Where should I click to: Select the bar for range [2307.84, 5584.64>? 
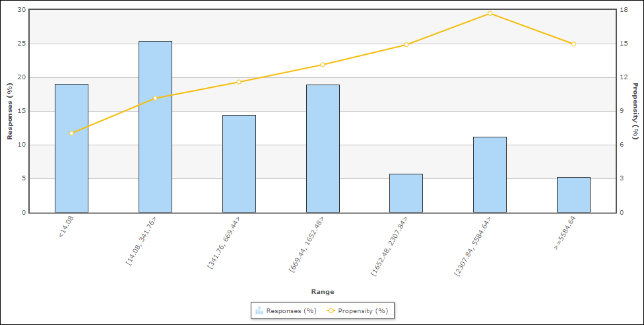490,174
